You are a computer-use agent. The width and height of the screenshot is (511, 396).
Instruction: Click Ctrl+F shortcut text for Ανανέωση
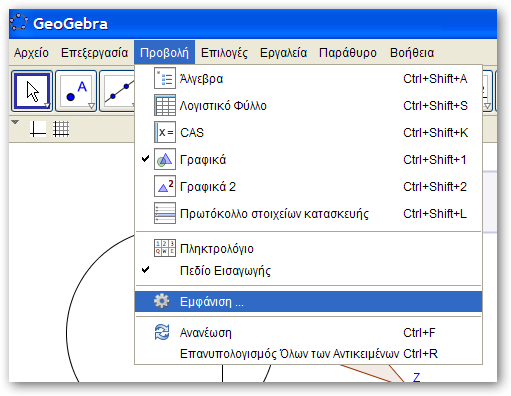[419, 332]
